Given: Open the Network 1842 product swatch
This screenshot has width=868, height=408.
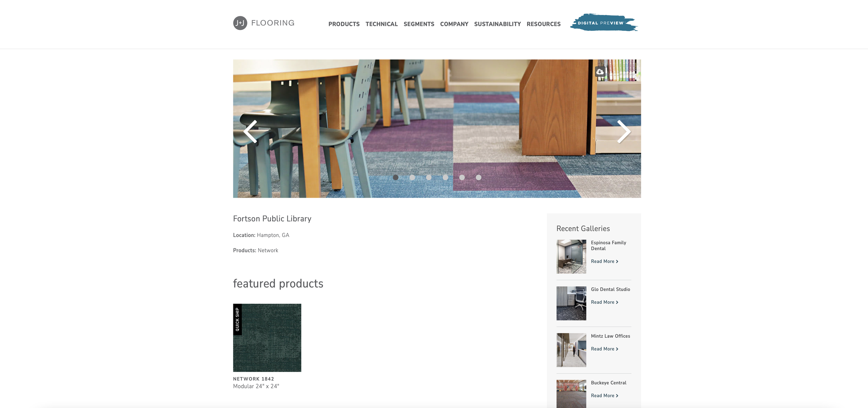Looking at the screenshot, I should [267, 338].
